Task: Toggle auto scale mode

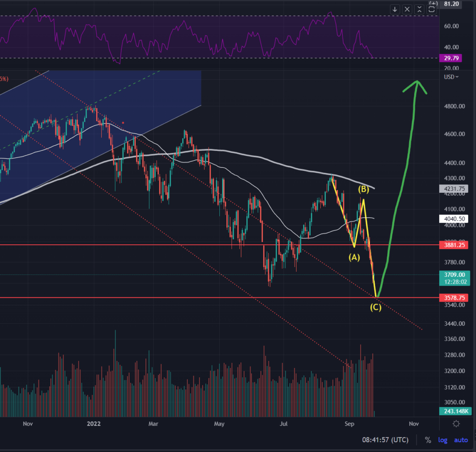Action: click(461, 440)
